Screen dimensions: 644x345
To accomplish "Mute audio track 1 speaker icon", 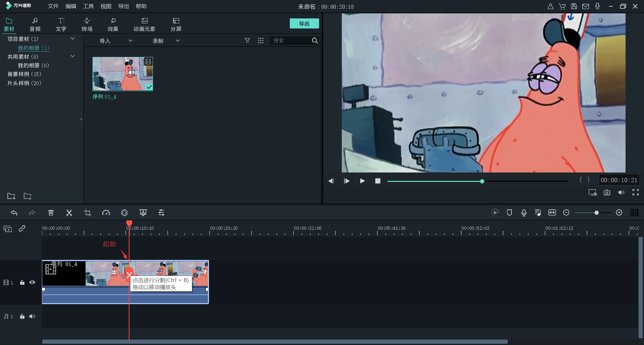I will (x=32, y=317).
